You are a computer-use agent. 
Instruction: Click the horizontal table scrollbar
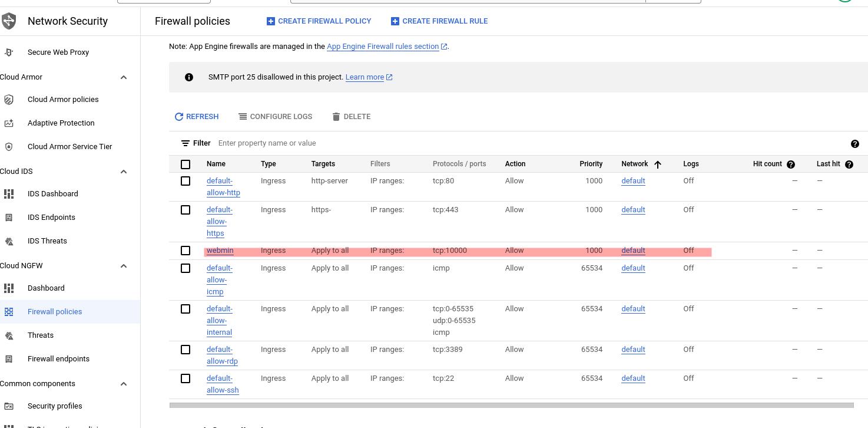tap(511, 406)
